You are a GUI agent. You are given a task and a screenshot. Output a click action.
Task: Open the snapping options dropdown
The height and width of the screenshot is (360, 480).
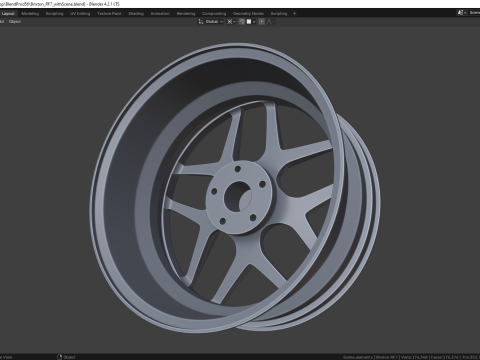(251, 22)
